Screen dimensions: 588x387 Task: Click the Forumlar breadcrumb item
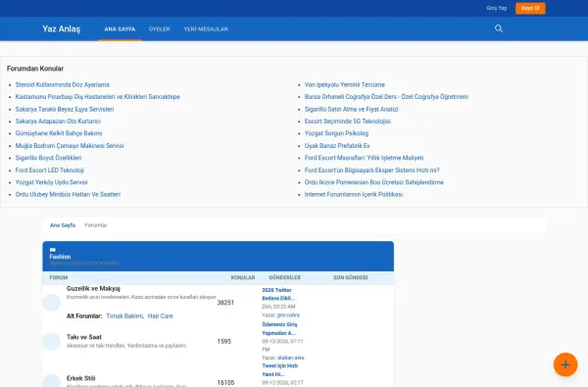tap(96, 225)
